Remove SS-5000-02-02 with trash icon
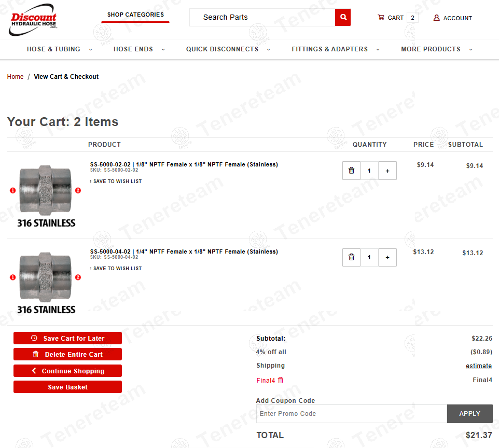 tap(351, 171)
